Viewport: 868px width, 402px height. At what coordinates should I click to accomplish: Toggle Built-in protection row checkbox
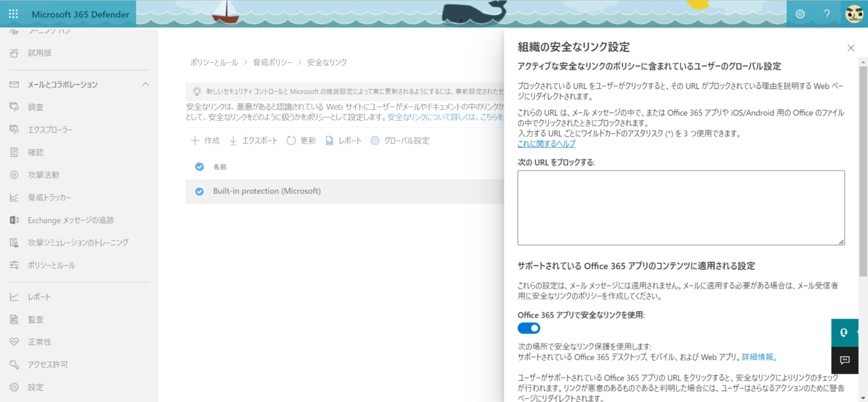200,191
